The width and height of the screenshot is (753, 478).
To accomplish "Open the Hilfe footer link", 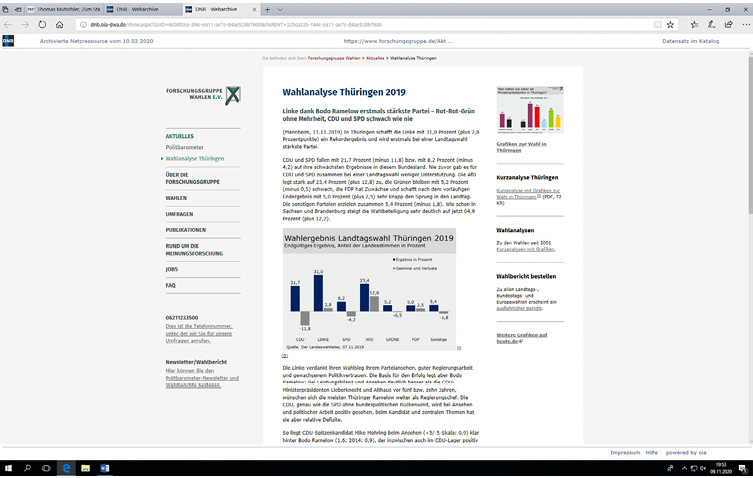I will [x=652, y=453].
